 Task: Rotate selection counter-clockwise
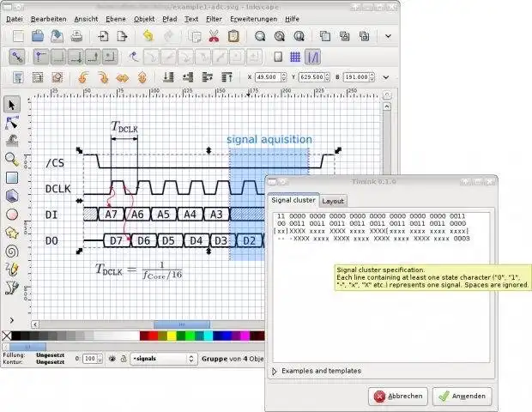pos(83,77)
